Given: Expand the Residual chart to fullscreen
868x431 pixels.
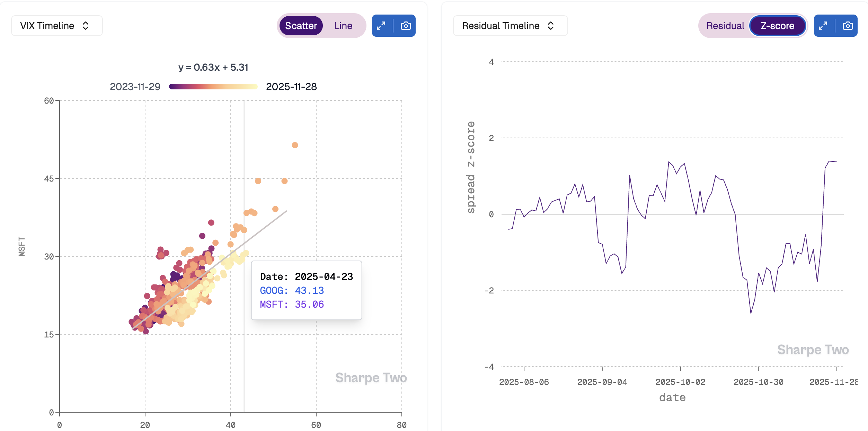Looking at the screenshot, I should (823, 26).
